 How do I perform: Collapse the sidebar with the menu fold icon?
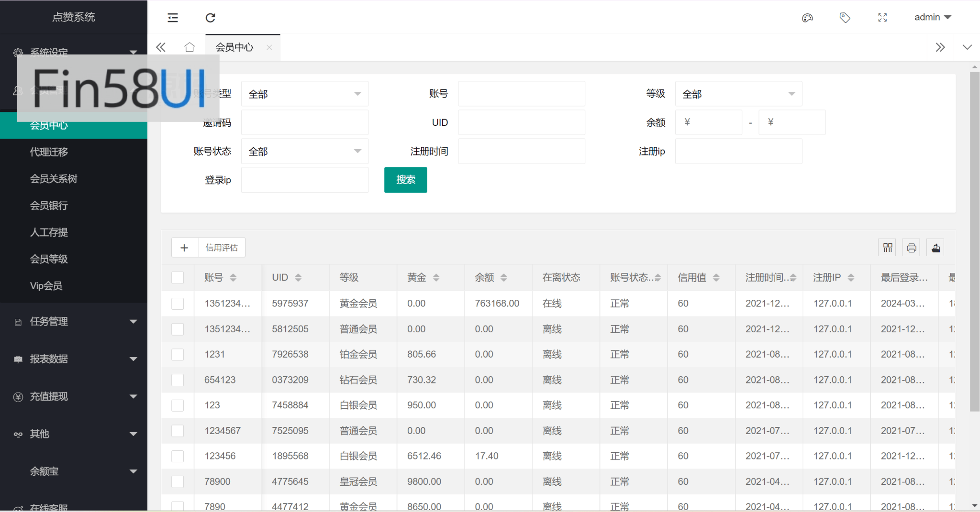(x=173, y=18)
